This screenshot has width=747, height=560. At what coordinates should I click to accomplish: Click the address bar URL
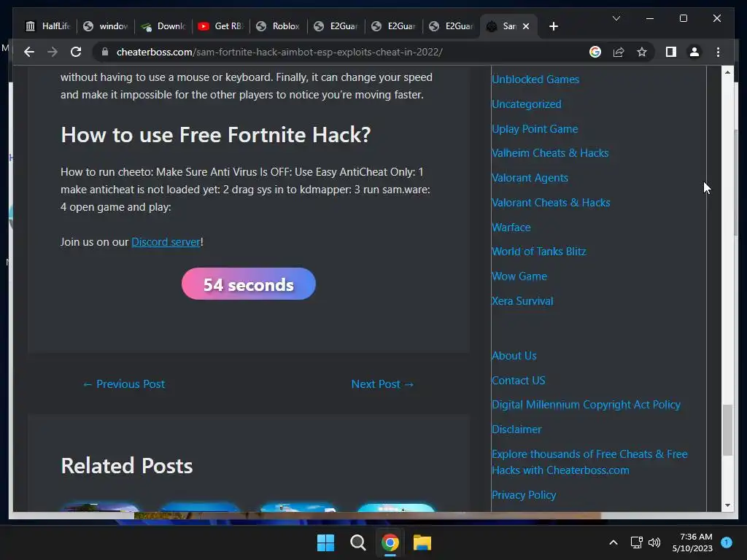click(x=279, y=52)
